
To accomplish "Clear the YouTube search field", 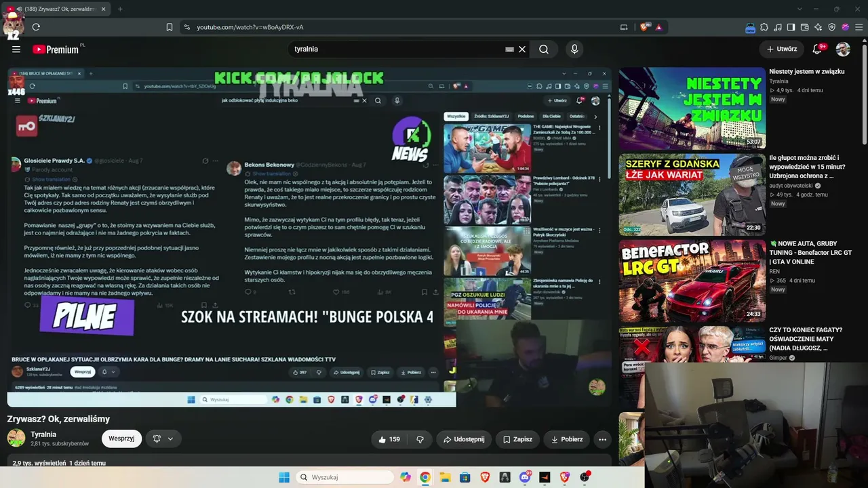I will pos(522,49).
